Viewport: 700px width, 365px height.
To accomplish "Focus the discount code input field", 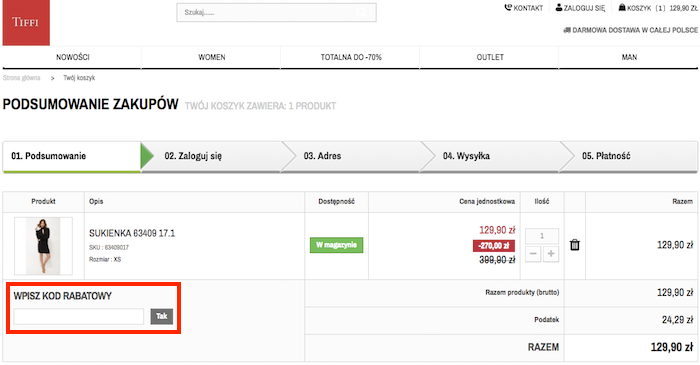I will (x=79, y=316).
